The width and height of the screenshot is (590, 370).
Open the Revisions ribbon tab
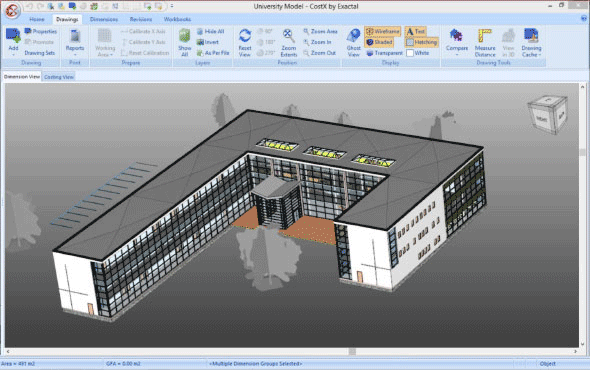tap(141, 19)
